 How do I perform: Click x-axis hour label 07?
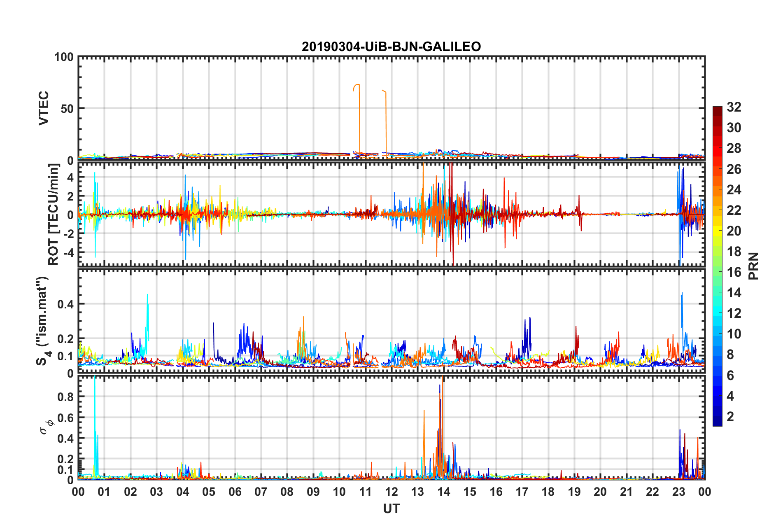tap(261, 492)
